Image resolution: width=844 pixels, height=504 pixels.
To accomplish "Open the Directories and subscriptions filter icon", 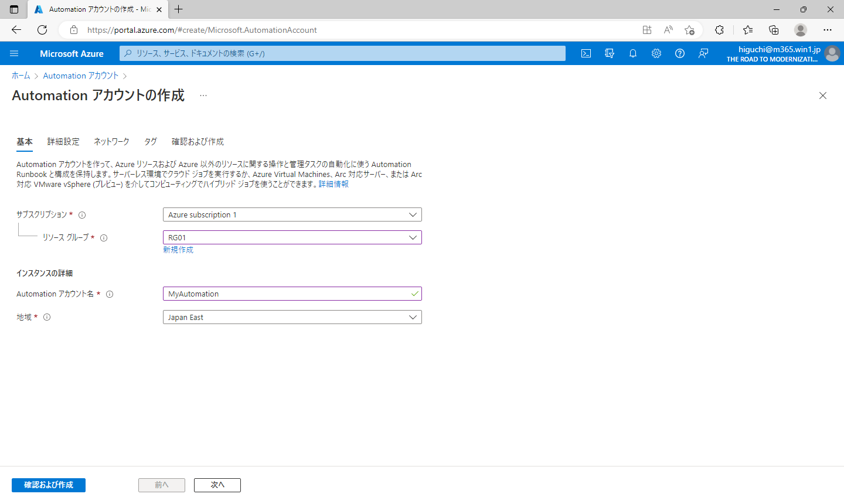I will pos(610,53).
